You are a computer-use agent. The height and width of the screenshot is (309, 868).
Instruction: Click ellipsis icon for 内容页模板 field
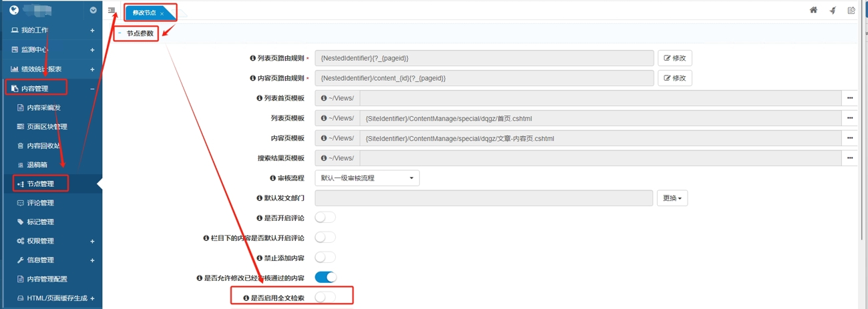click(849, 138)
